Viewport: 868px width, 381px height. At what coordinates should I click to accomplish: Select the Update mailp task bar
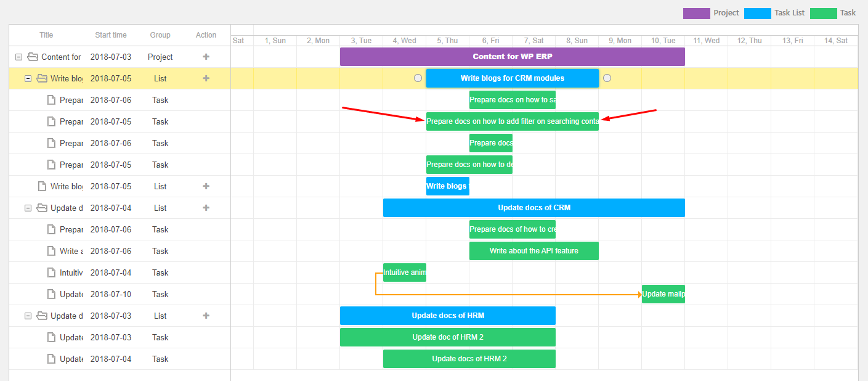(663, 294)
